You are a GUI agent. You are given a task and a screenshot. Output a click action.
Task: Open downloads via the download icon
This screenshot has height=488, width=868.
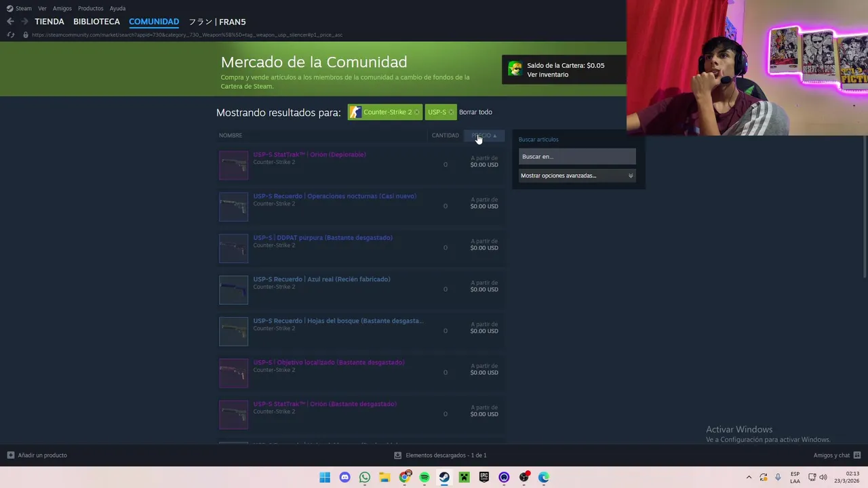(x=397, y=455)
